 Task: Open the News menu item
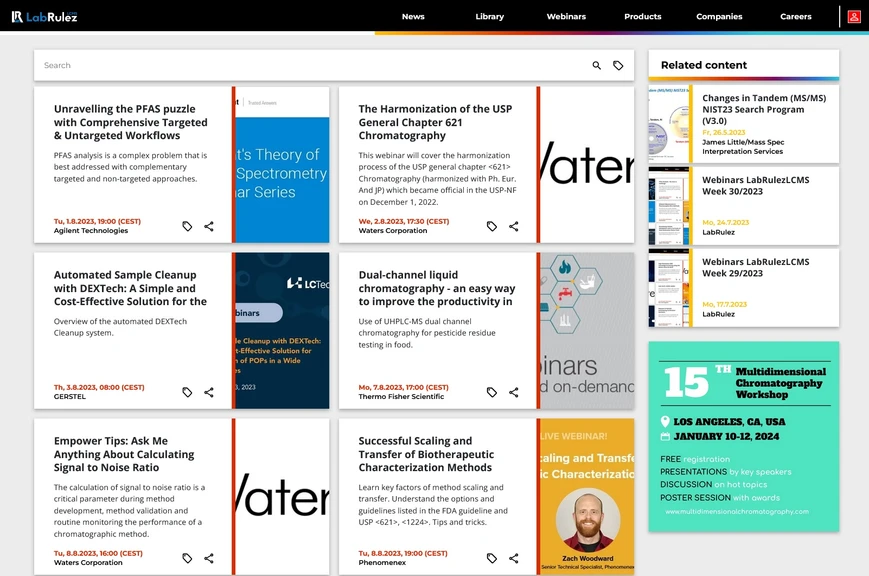click(x=413, y=17)
